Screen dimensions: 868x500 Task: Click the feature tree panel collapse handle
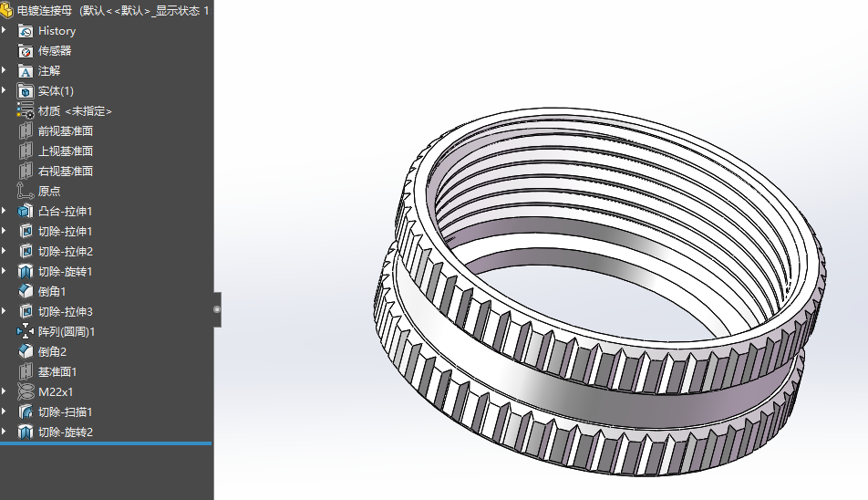click(x=217, y=309)
